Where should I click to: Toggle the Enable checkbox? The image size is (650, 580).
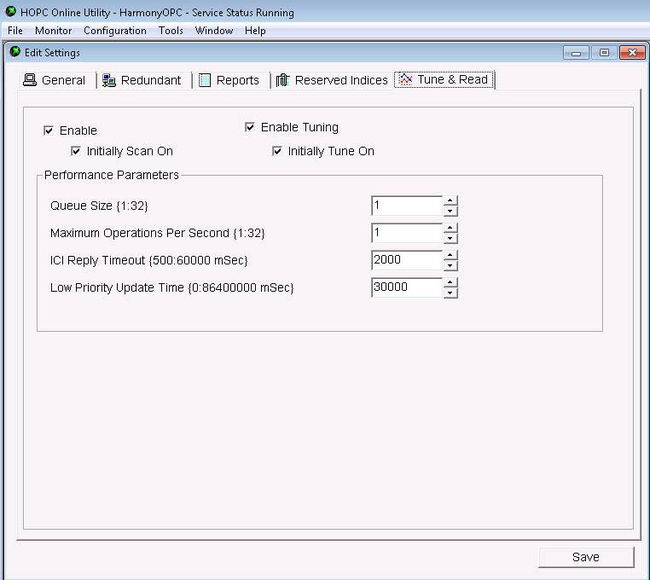click(x=49, y=131)
